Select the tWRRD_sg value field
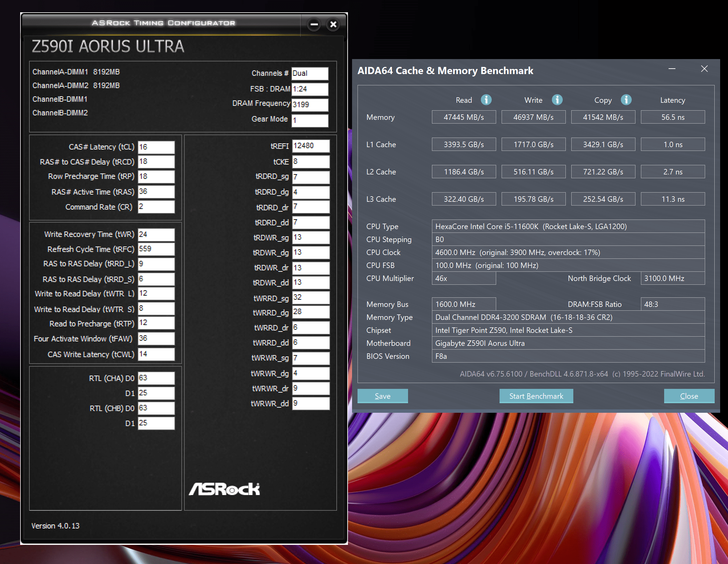728x564 pixels. [x=310, y=298]
